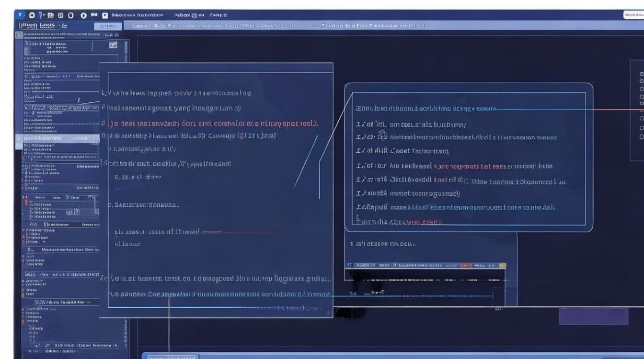Viewport: 644px width, 359px height.
Task: Switch to the tab at the bottom-left of editor
Action: [x=172, y=357]
